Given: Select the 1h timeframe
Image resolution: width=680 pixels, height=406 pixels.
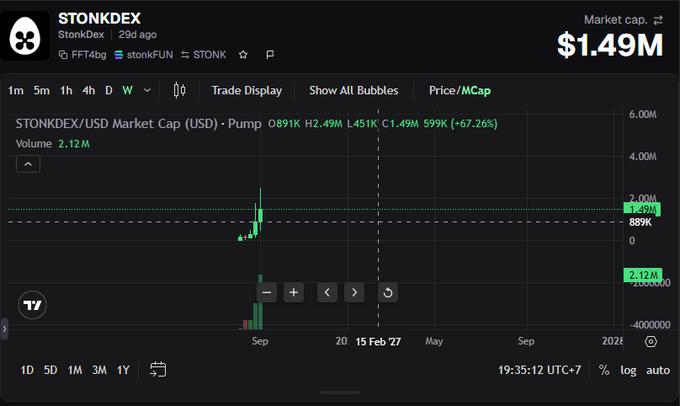Looking at the screenshot, I should click(x=66, y=90).
